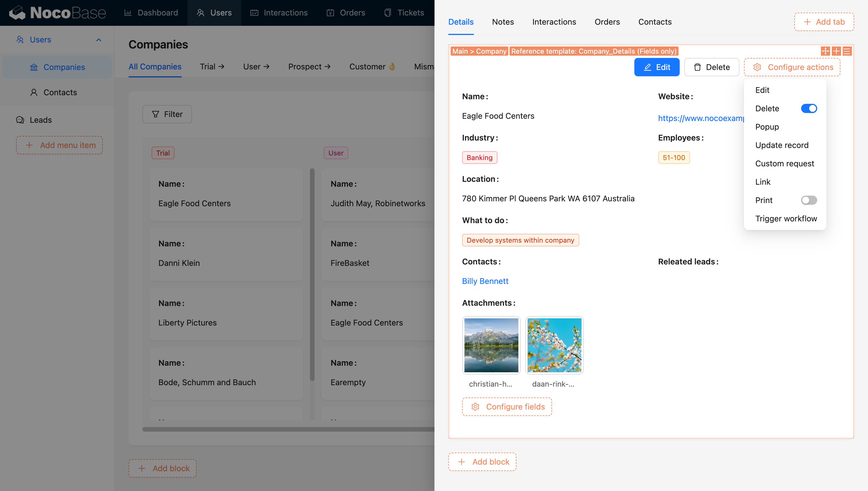The image size is (868, 491).
Task: Click the pencil icon on Edit button
Action: [x=647, y=67]
